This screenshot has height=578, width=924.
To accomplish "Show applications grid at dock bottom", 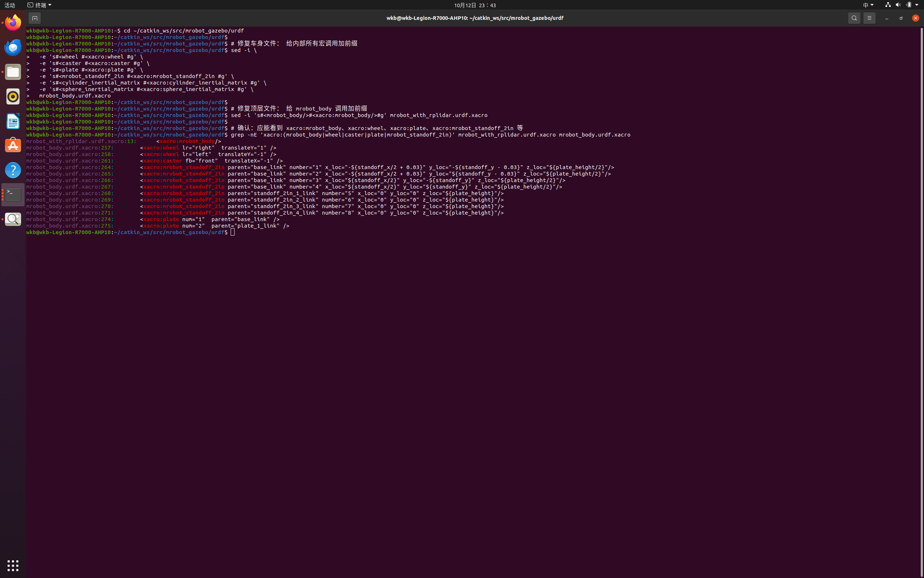I will pyautogui.click(x=13, y=565).
